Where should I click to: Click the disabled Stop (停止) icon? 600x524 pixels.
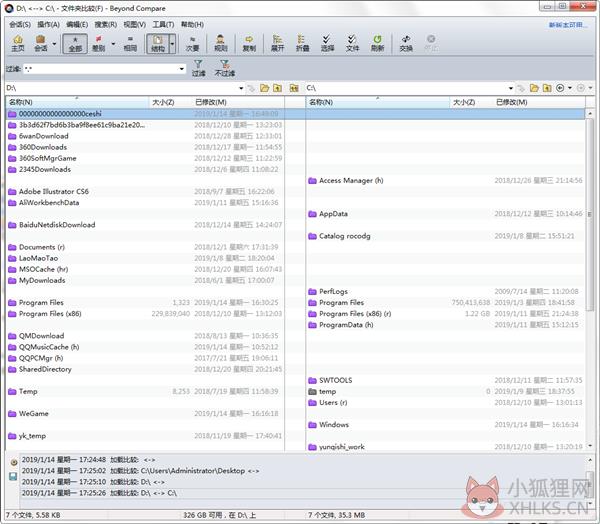431,44
